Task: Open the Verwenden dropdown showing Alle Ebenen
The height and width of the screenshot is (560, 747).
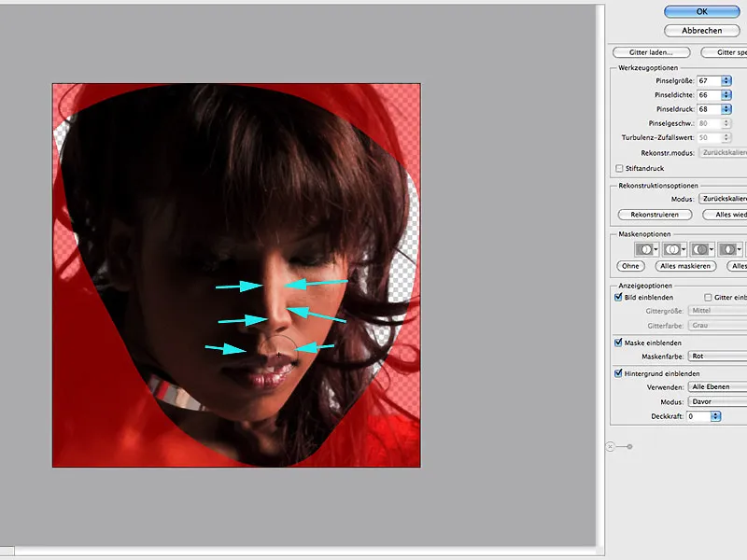Action: 712,386
